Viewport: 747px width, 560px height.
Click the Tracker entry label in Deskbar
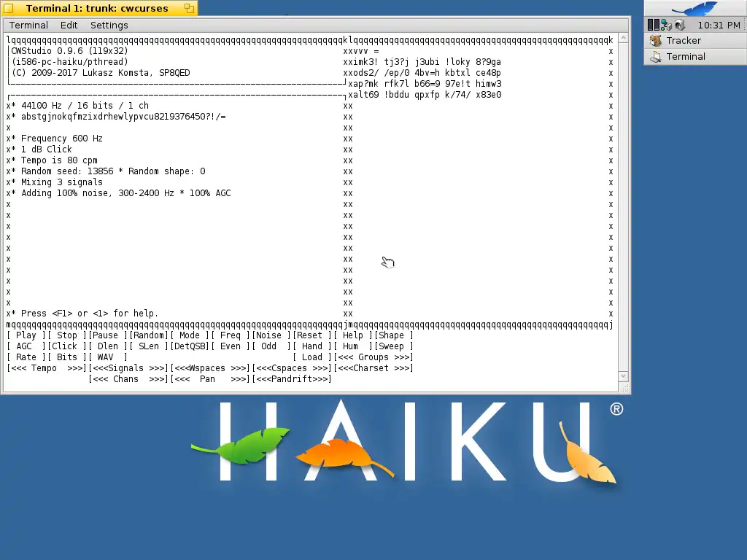tap(684, 41)
